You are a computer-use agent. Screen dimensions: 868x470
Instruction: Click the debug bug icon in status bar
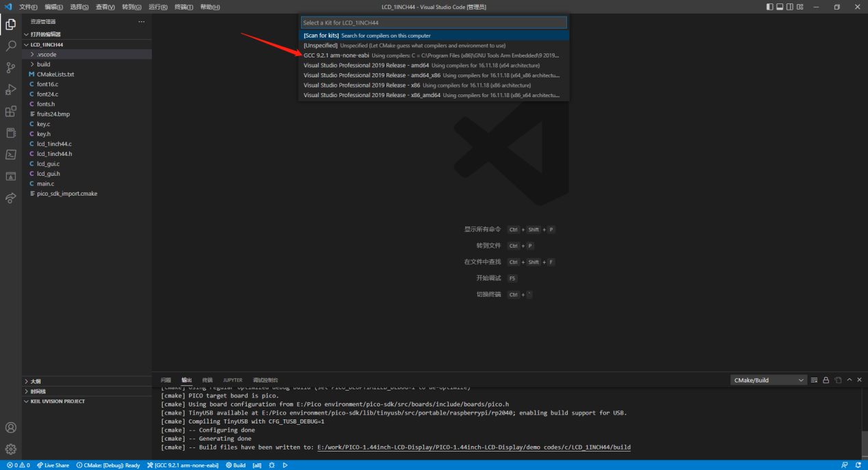[x=272, y=465]
